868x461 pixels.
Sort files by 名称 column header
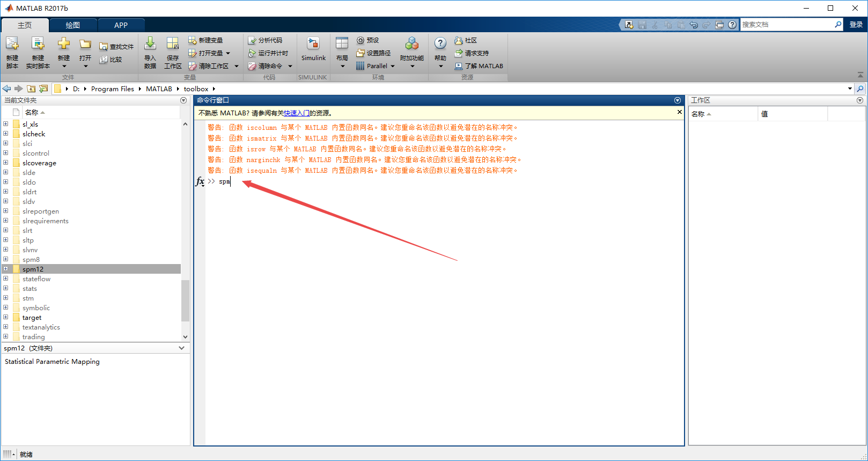[101, 112]
